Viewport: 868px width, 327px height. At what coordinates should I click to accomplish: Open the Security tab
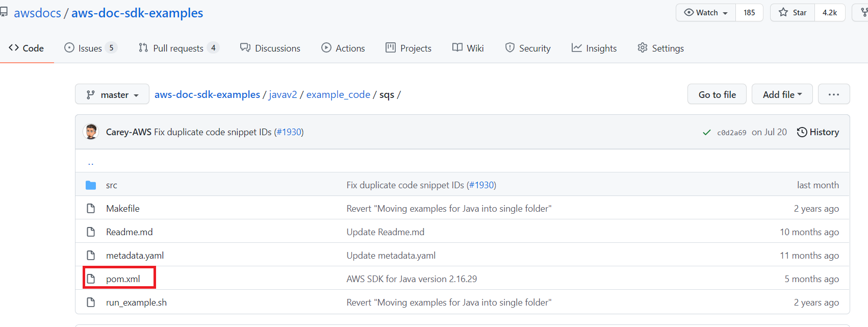click(x=528, y=48)
